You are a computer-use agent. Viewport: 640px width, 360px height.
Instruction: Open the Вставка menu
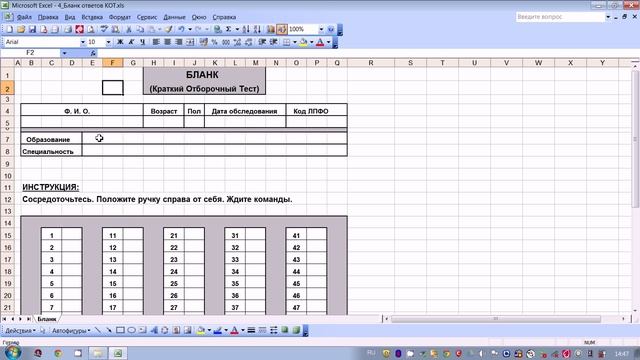point(92,17)
